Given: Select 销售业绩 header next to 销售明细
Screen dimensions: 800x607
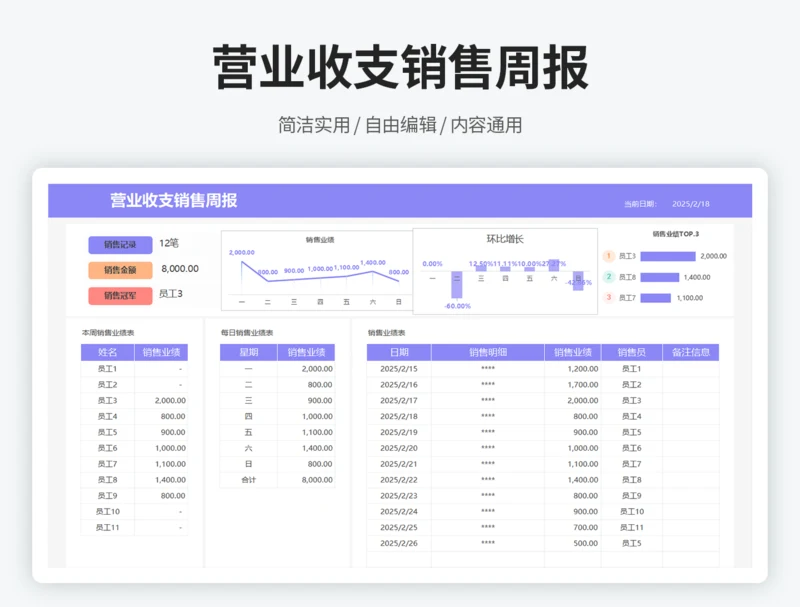Looking at the screenshot, I should (x=572, y=352).
